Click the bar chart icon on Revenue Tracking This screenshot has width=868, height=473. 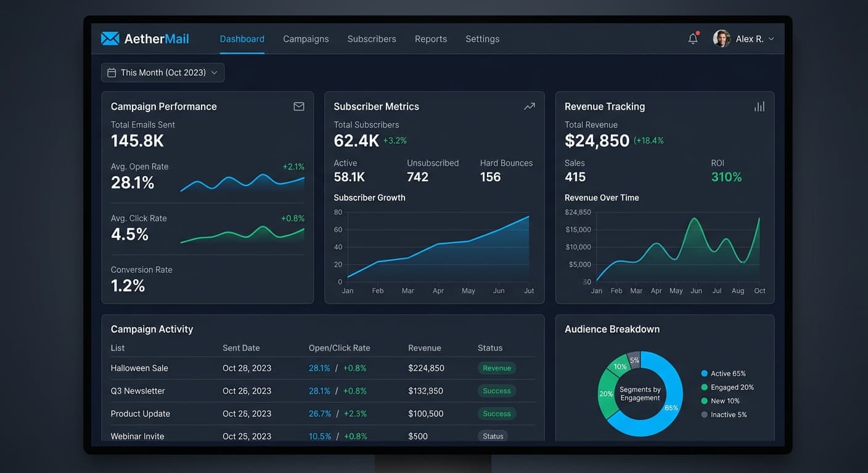759,106
